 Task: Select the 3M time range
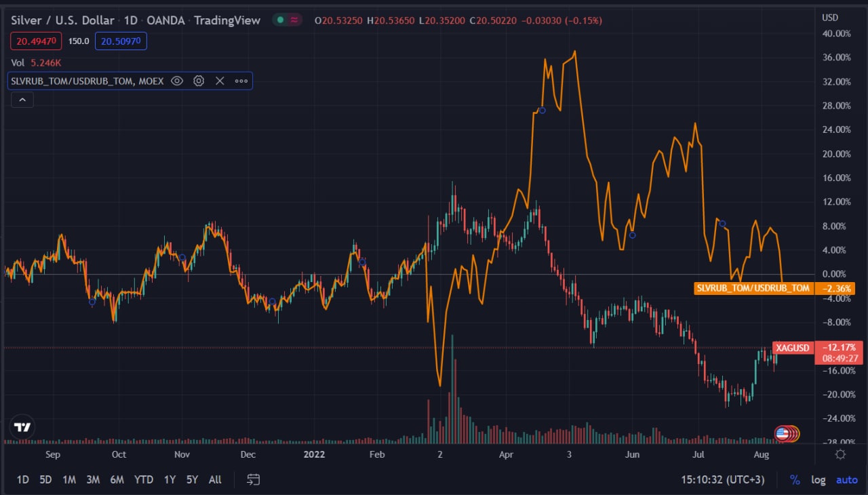tap(93, 479)
